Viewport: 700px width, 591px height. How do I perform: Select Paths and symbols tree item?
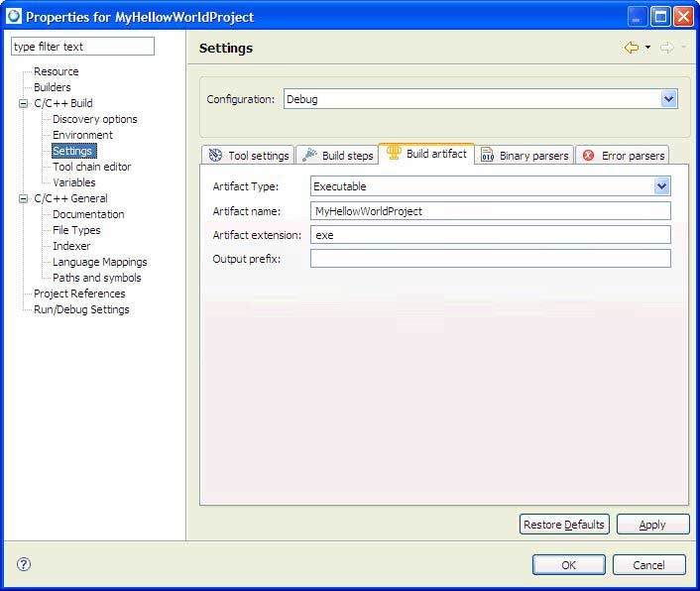[x=96, y=278]
